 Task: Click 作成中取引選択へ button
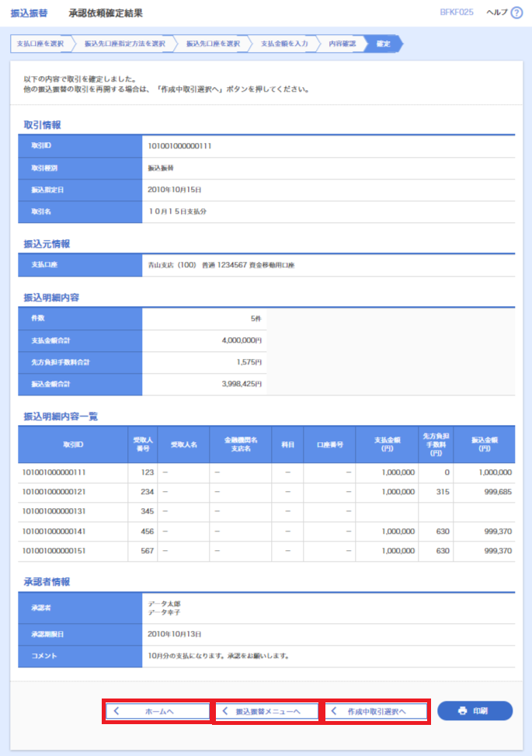pyautogui.click(x=376, y=711)
